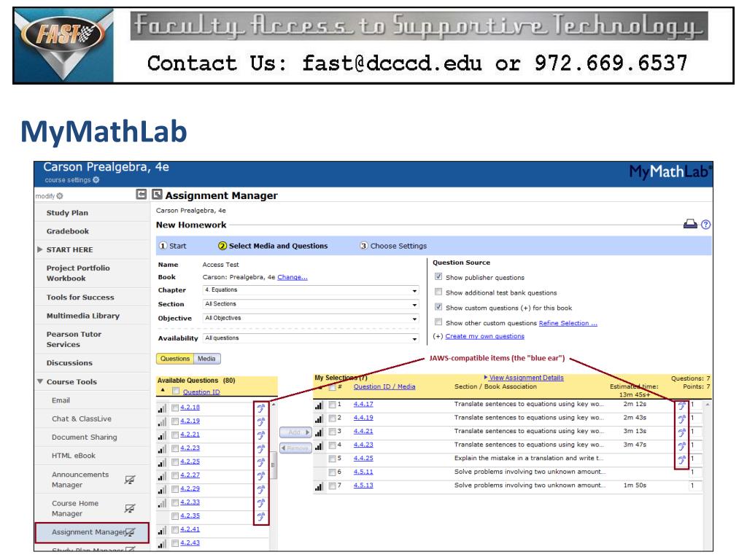The width and height of the screenshot is (747, 560).
Task: Go to step 1 Start
Action: coord(172,246)
